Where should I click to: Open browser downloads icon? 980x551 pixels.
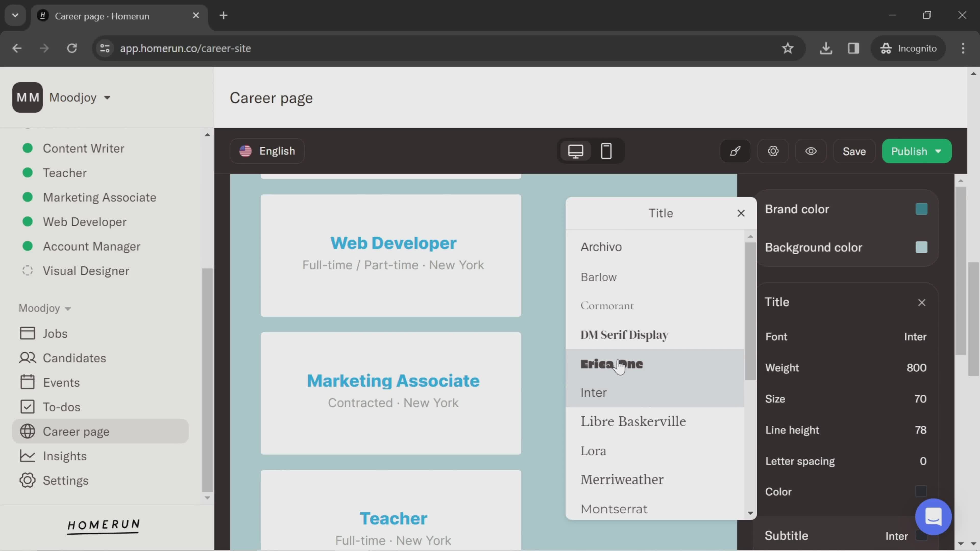click(x=826, y=48)
